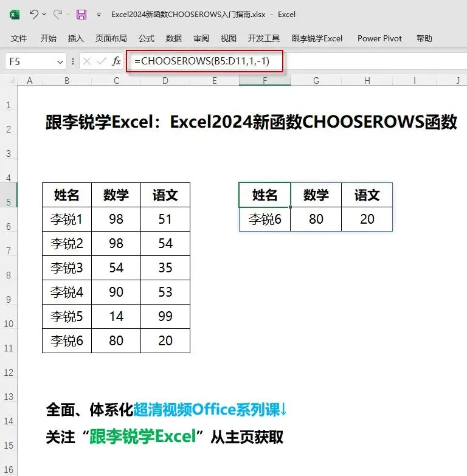The image size is (467, 476).
Task: Select result cell 李锐6 in column F
Action: click(x=265, y=219)
